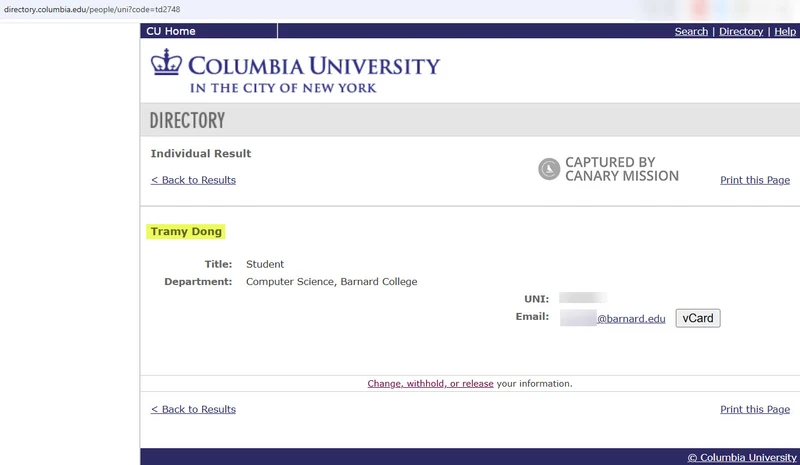Open the CU Home link
This screenshot has width=800, height=465.
coord(171,31)
